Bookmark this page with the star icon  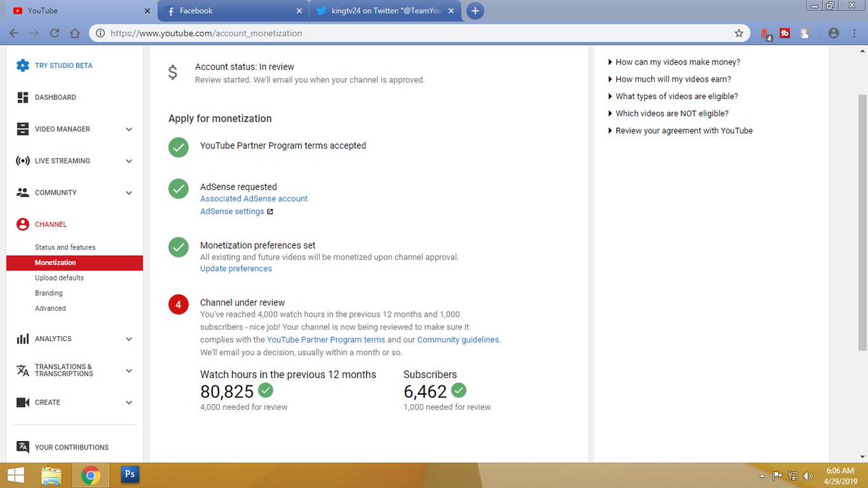pyautogui.click(x=739, y=33)
